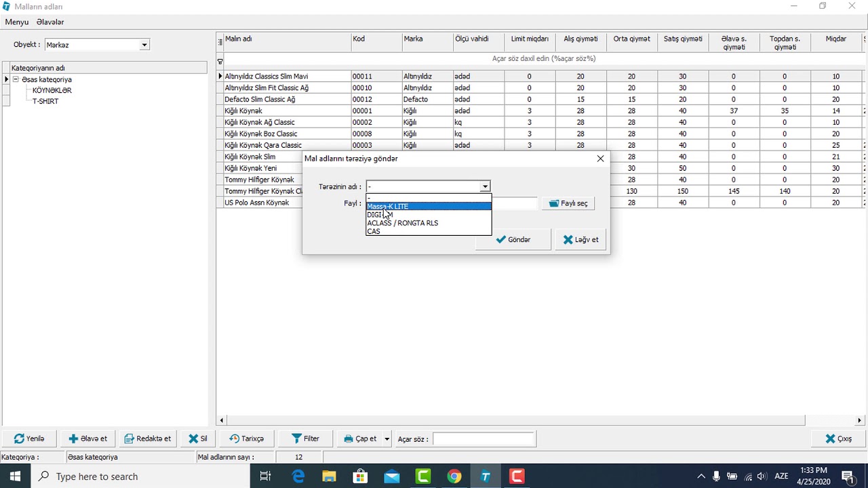Click the keyword filter row in grid
The image size is (868, 488).
(x=544, y=59)
